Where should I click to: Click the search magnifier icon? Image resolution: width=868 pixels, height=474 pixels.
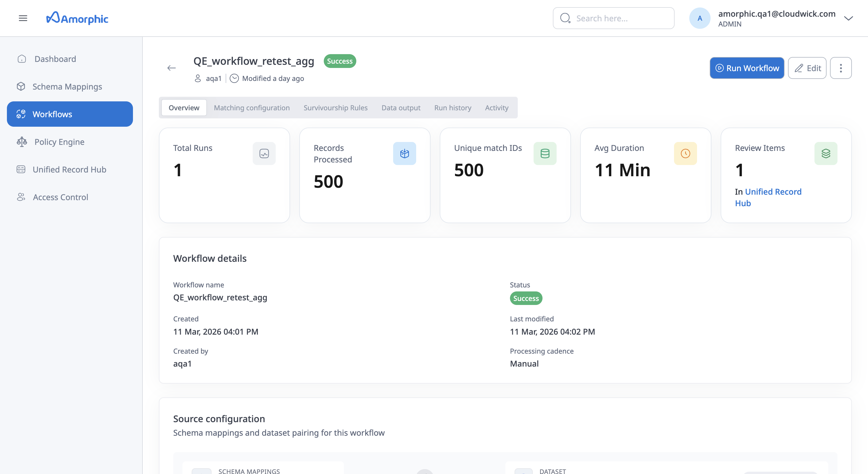coord(565,18)
